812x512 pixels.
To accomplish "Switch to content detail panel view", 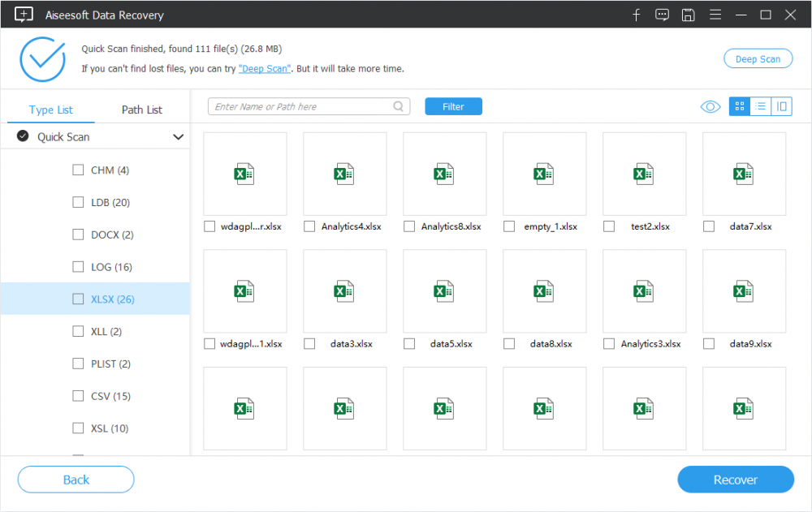I will pos(781,106).
